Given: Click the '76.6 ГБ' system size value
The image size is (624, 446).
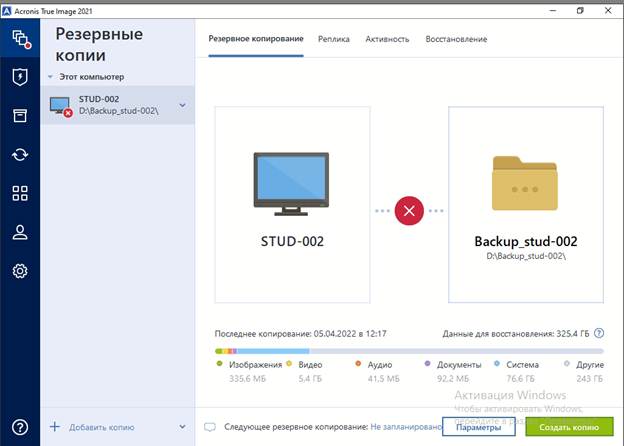Looking at the screenshot, I should pos(520,379).
